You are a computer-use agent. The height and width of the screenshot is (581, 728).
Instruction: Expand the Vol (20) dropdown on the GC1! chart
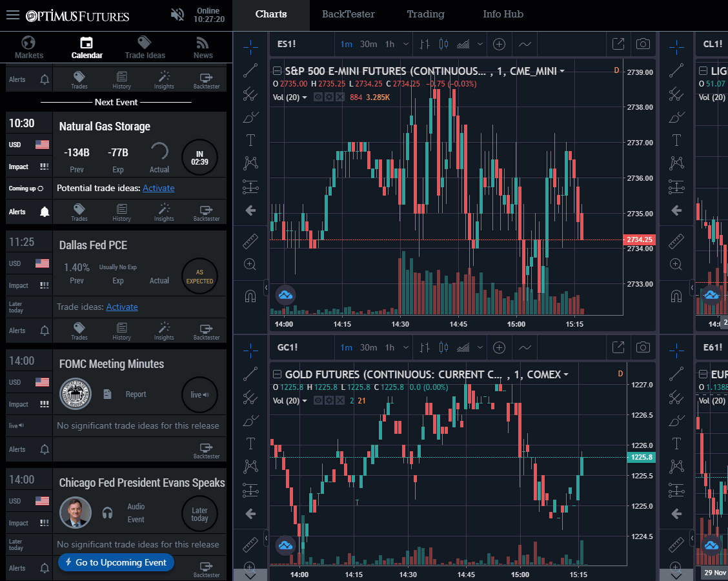pyautogui.click(x=305, y=401)
